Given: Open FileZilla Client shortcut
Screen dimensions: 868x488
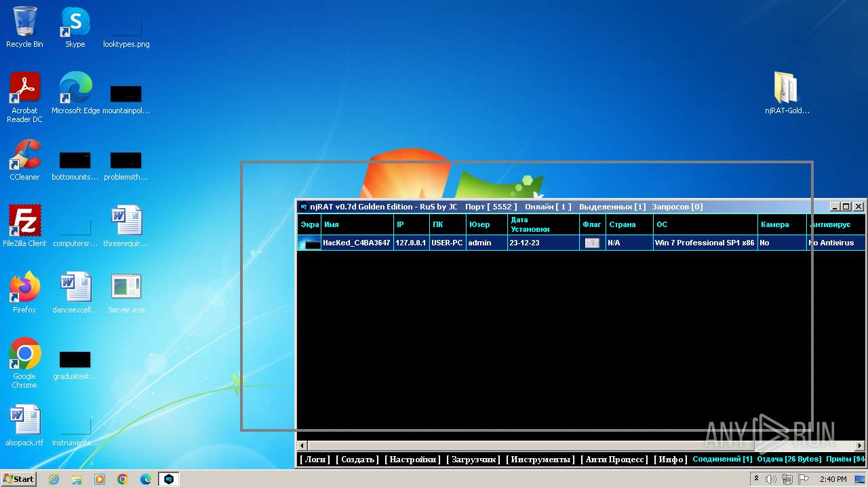Looking at the screenshot, I should [24, 226].
